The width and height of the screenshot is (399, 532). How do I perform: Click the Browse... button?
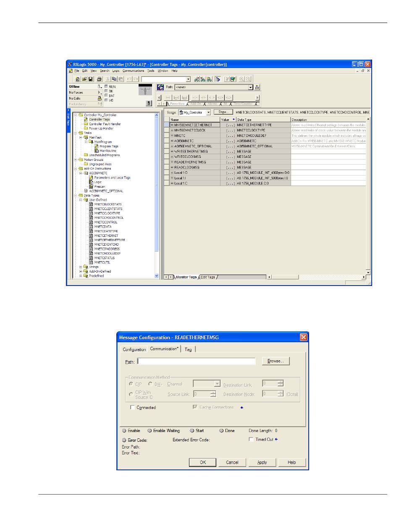click(x=276, y=361)
